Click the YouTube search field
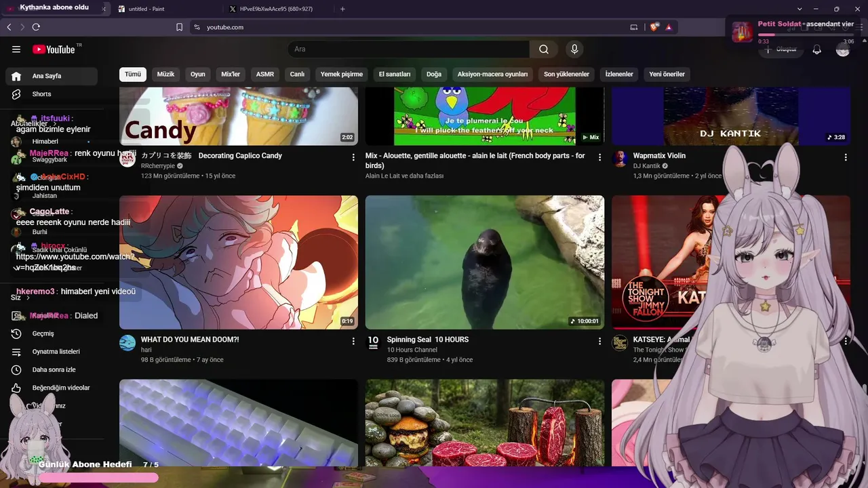868x488 pixels. click(x=408, y=49)
